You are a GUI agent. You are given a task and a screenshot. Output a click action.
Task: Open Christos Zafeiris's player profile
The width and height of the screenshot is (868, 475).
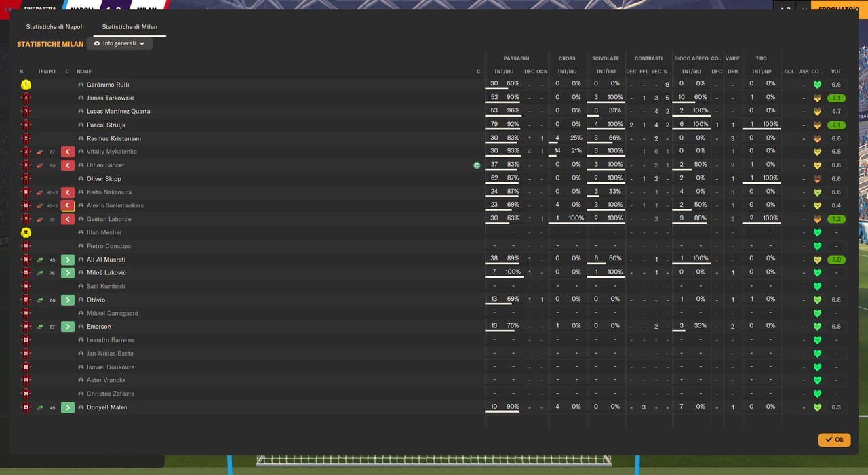tap(111, 394)
